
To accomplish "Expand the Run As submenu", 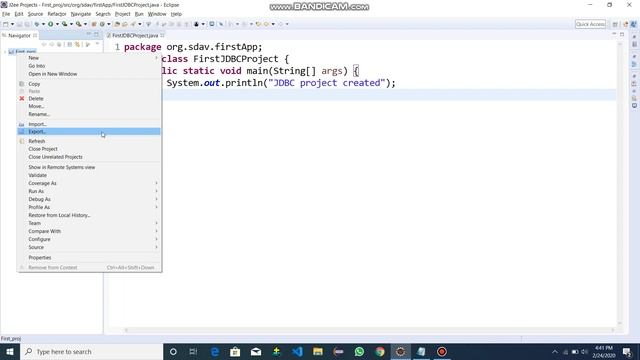I will point(89,191).
